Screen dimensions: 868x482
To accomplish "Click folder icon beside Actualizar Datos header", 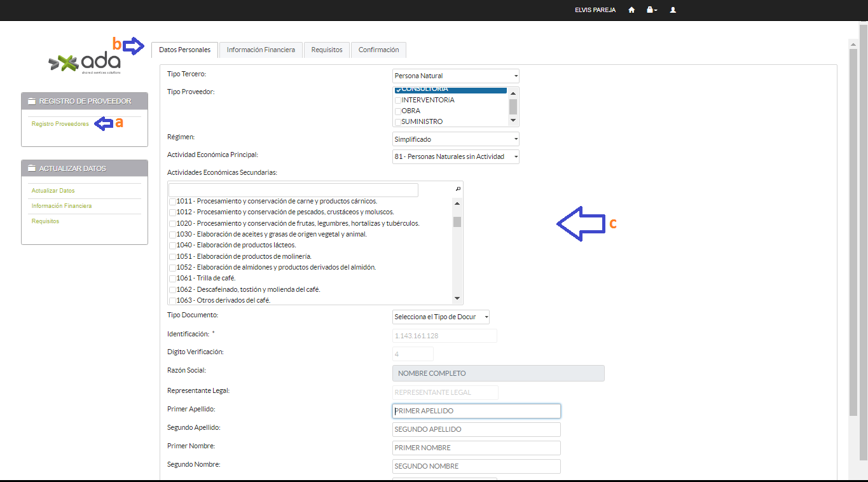I will point(31,169).
